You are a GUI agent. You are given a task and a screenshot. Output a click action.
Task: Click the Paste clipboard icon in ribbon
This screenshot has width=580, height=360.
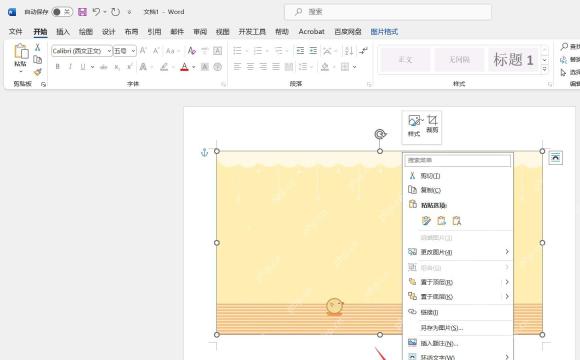coord(21,52)
